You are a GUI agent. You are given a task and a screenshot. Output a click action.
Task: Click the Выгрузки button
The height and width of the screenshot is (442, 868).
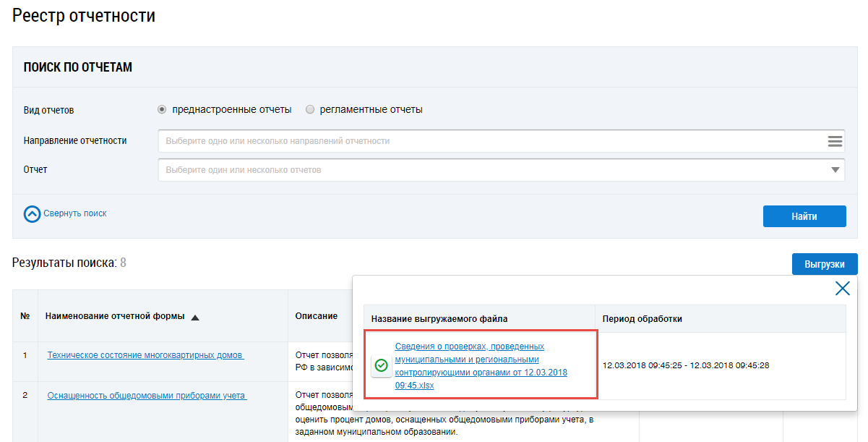click(824, 264)
